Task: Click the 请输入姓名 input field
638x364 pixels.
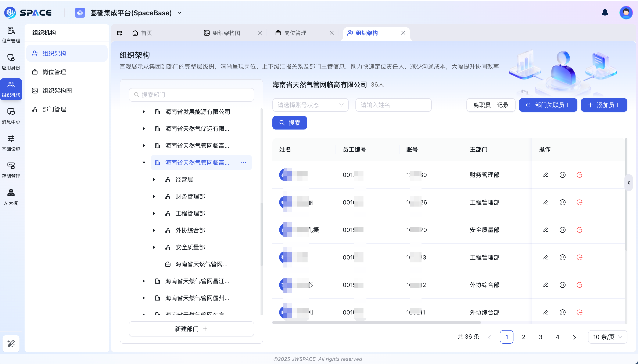Action: tap(393, 105)
